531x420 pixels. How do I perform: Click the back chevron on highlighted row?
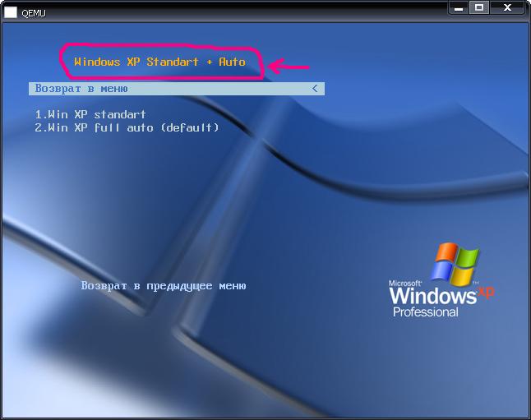[315, 89]
